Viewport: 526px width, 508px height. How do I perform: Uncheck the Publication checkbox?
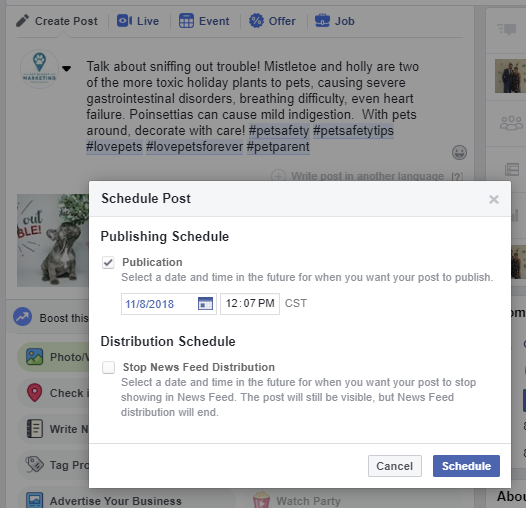(108, 262)
